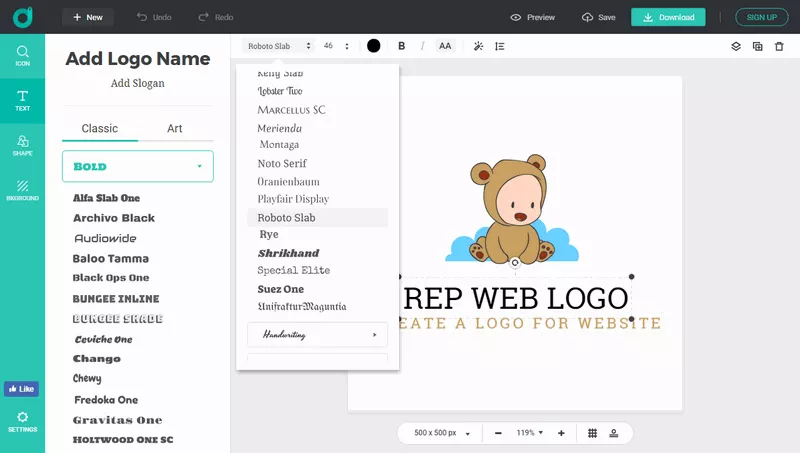Zoom in with the plus button
The width and height of the screenshot is (800, 453).
click(561, 433)
